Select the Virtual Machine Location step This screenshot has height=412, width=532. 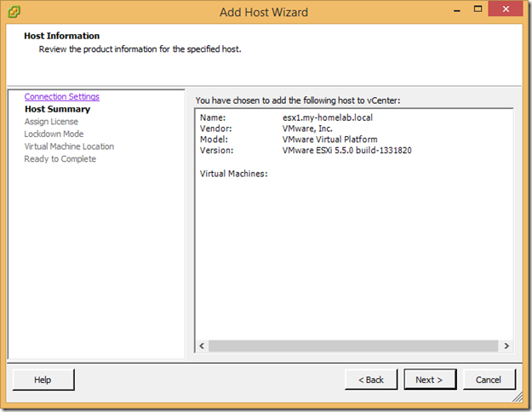tap(69, 146)
